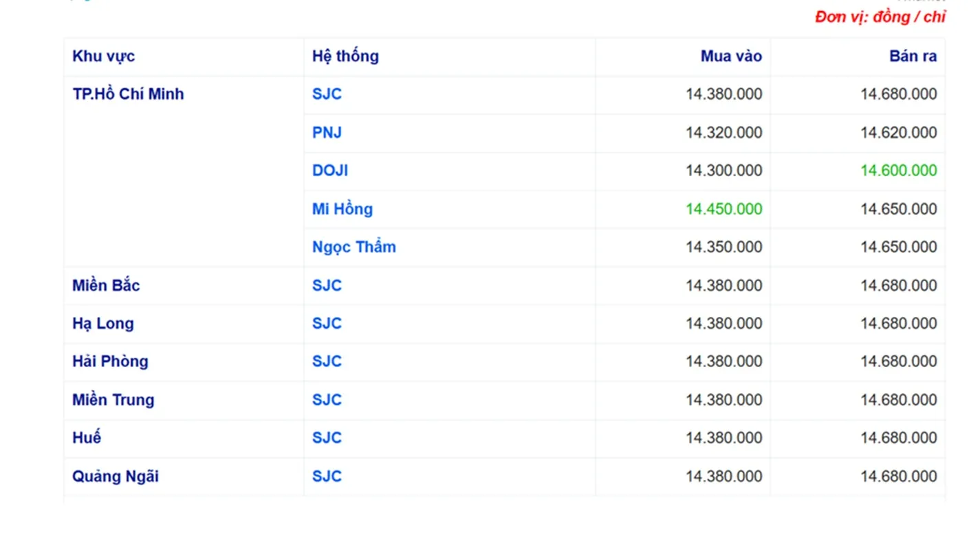Viewport: 980px width, 550px height.
Task: Click the SJC link for Huế
Action: 327,438
